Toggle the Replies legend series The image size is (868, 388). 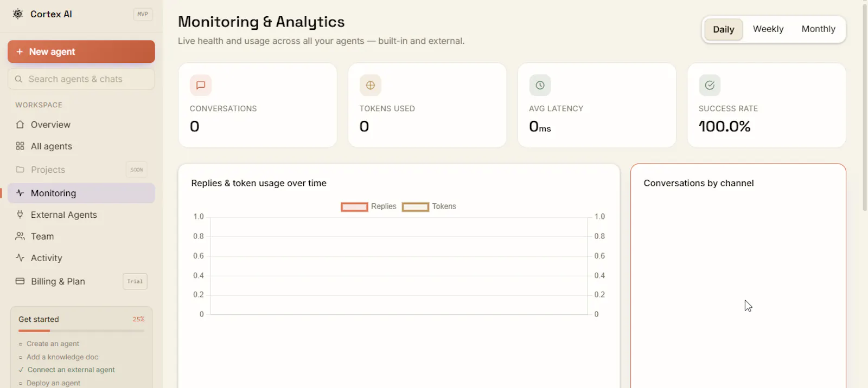(x=369, y=206)
